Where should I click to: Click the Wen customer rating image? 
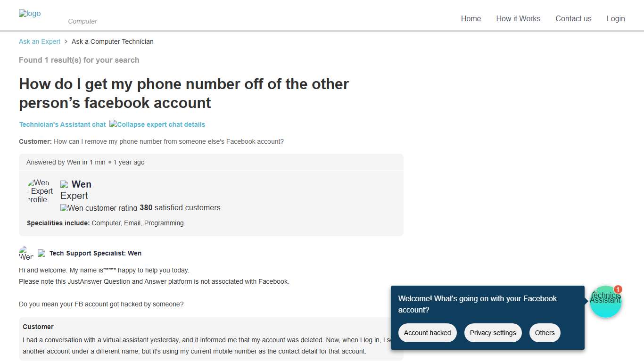(99, 208)
